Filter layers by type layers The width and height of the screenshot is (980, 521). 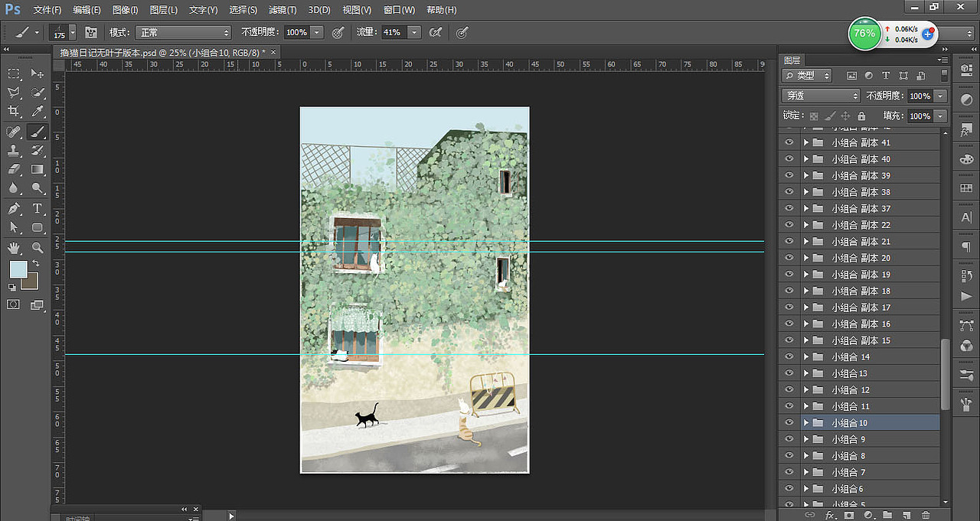coord(886,76)
